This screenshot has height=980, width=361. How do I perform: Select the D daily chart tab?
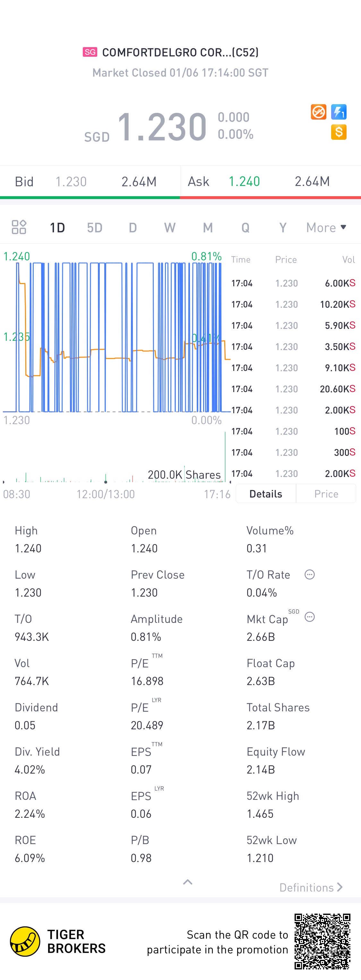click(x=133, y=228)
